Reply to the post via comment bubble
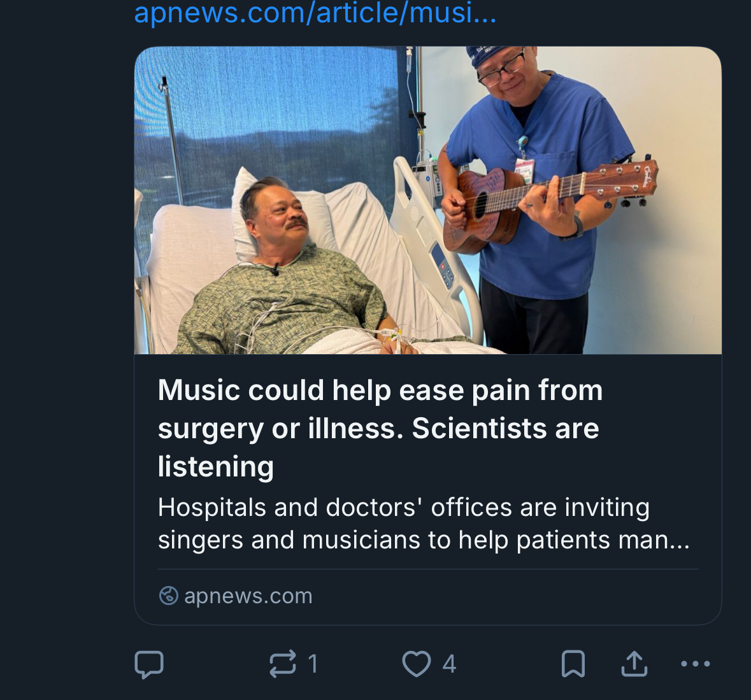Image resolution: width=751 pixels, height=700 pixels. click(150, 664)
